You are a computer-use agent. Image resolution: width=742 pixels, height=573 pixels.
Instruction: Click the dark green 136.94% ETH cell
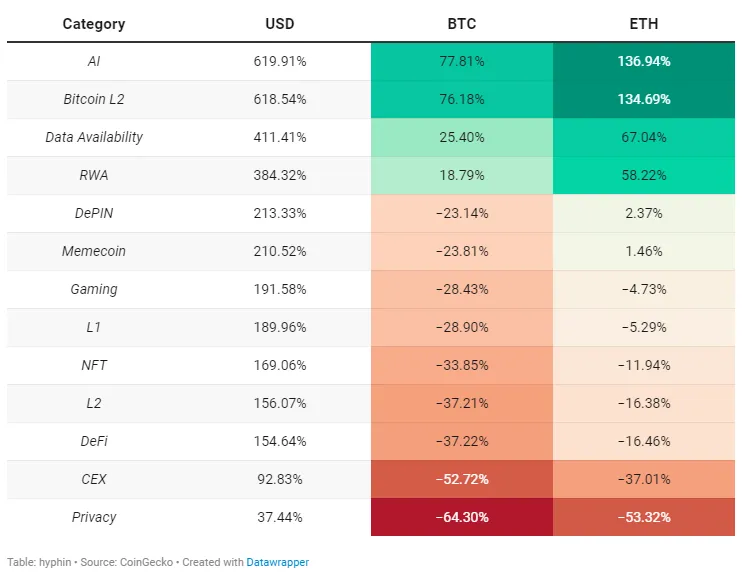pos(644,62)
